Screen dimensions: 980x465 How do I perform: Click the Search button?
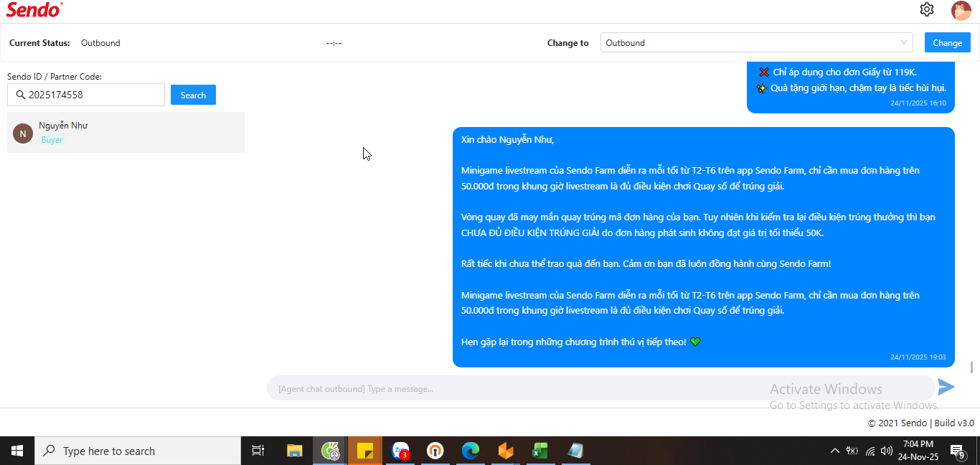click(x=193, y=95)
